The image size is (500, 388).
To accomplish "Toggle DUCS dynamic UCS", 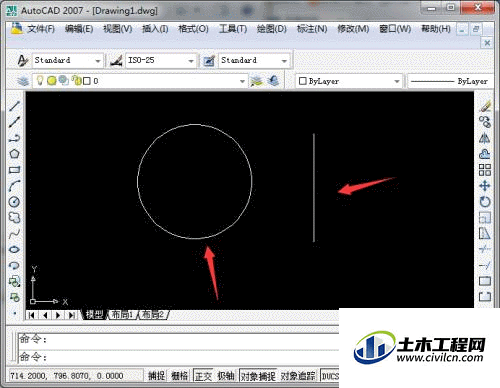I will (330, 376).
